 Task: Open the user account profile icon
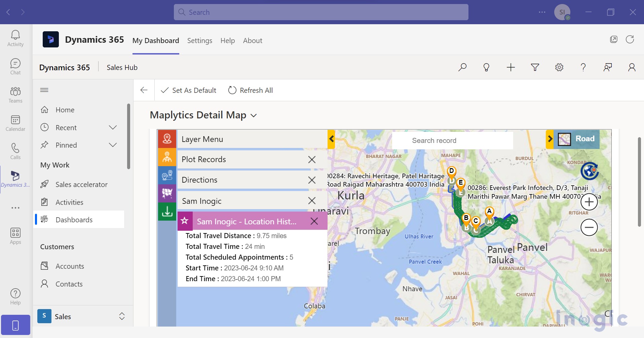coord(632,67)
